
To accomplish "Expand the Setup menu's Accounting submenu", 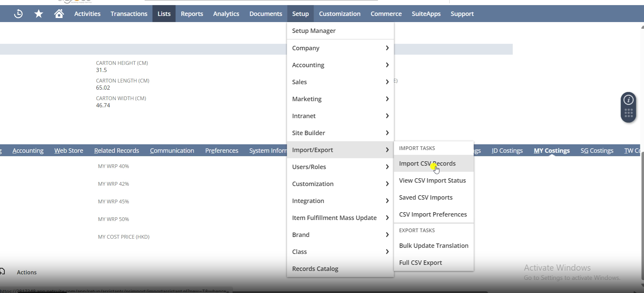I will tap(340, 65).
